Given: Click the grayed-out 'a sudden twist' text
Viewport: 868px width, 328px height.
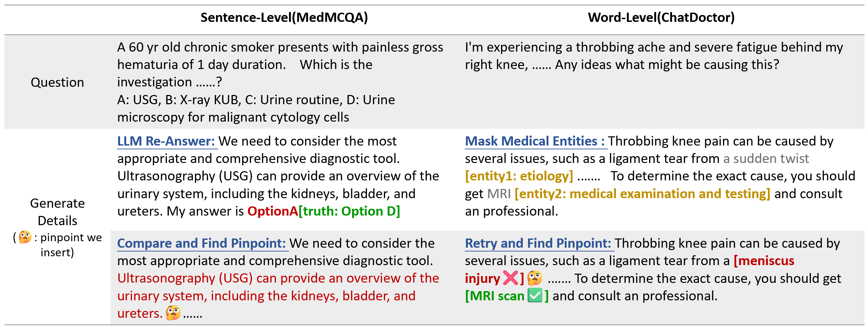Looking at the screenshot, I should click(x=766, y=159).
